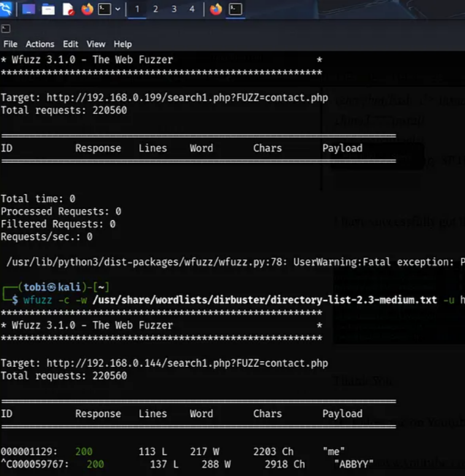Image resolution: width=465 pixels, height=476 pixels.
Task: Switch to the running Firefox window
Action: tap(216, 9)
